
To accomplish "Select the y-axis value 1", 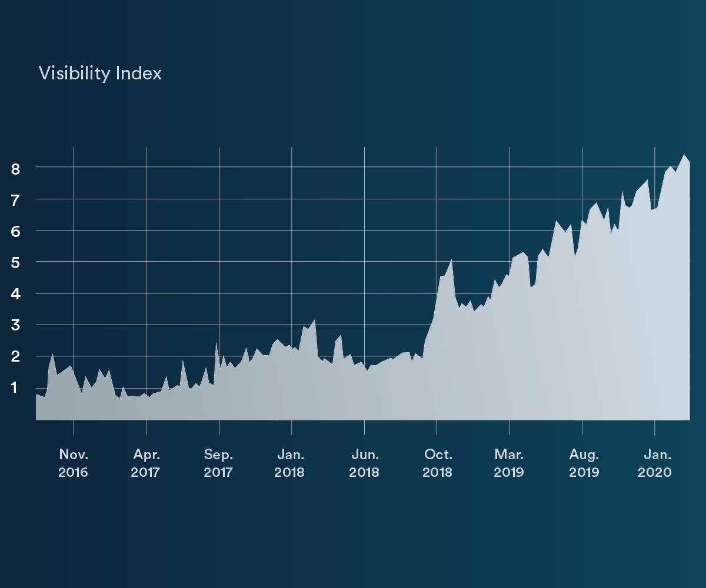I will 16,388.
